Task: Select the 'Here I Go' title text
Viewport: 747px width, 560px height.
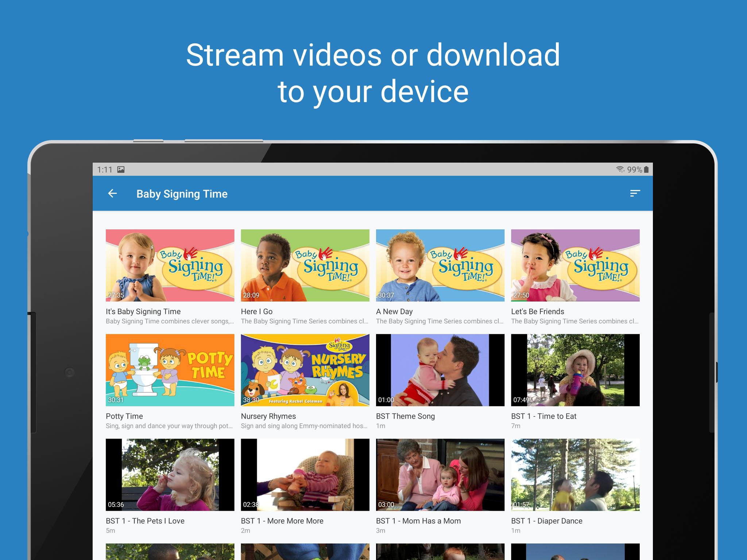Action: tap(257, 311)
